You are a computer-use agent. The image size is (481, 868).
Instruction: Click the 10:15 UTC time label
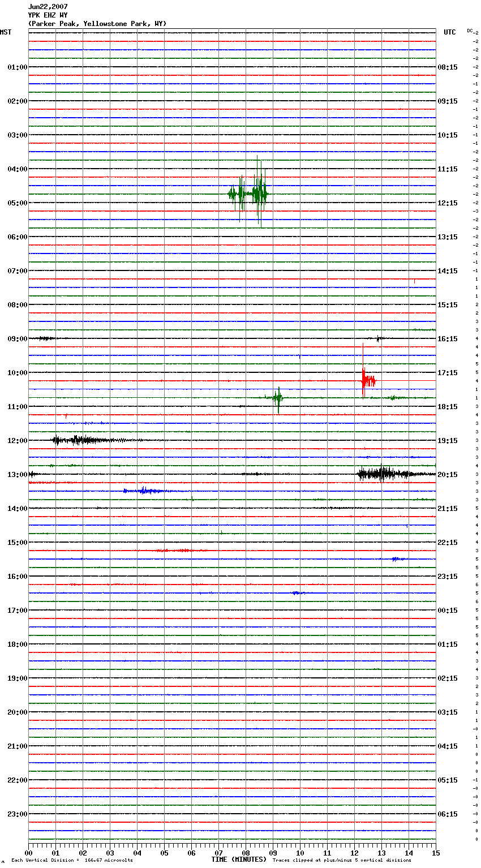pyautogui.click(x=448, y=135)
